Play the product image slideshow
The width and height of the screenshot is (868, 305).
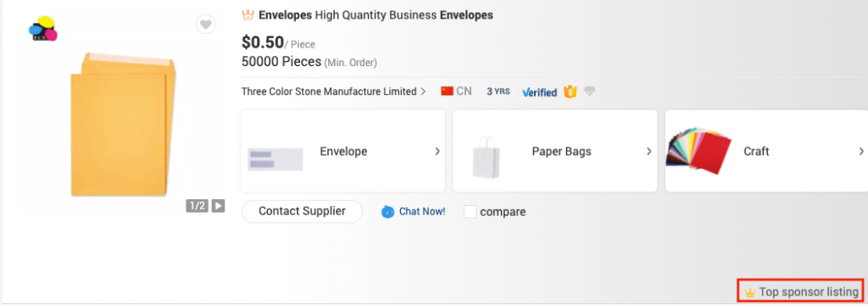219,206
